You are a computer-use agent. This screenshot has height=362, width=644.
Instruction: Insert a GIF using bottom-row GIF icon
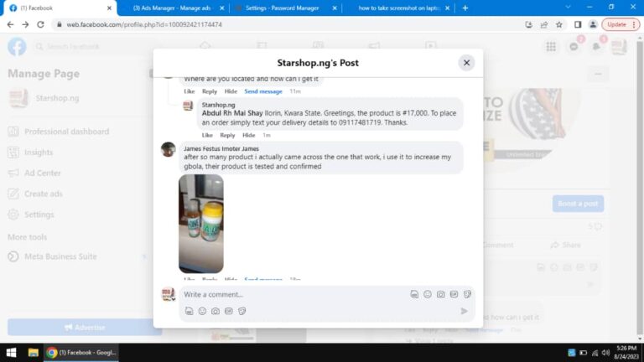(x=229, y=311)
